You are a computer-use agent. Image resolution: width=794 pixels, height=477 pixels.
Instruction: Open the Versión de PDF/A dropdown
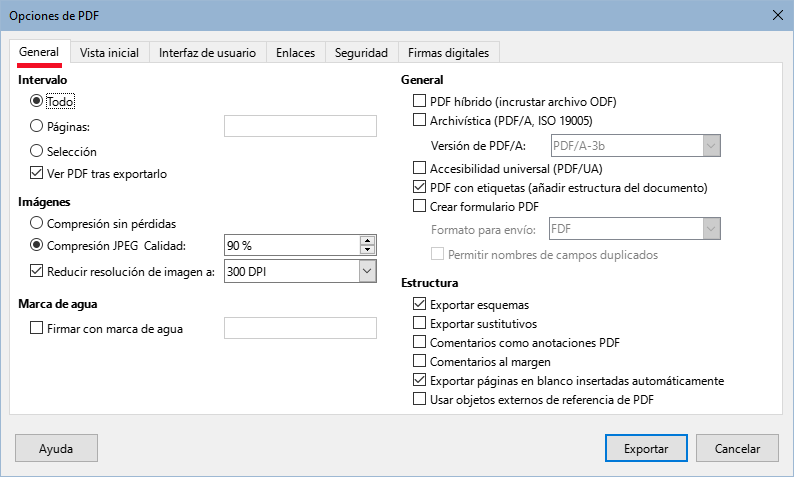coord(636,146)
